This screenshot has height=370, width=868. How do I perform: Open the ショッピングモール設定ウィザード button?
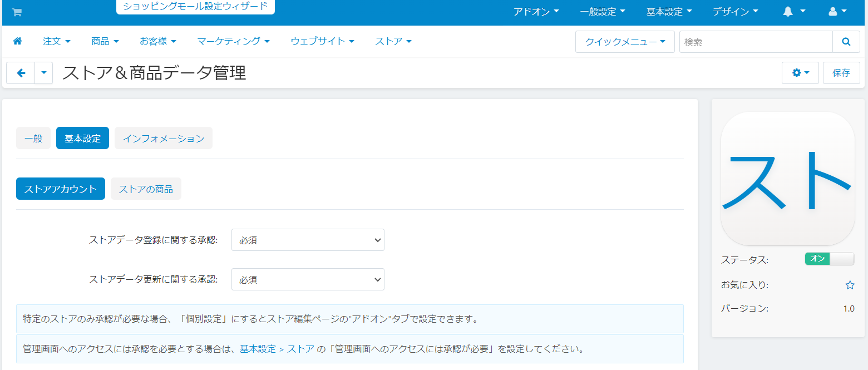tap(195, 7)
